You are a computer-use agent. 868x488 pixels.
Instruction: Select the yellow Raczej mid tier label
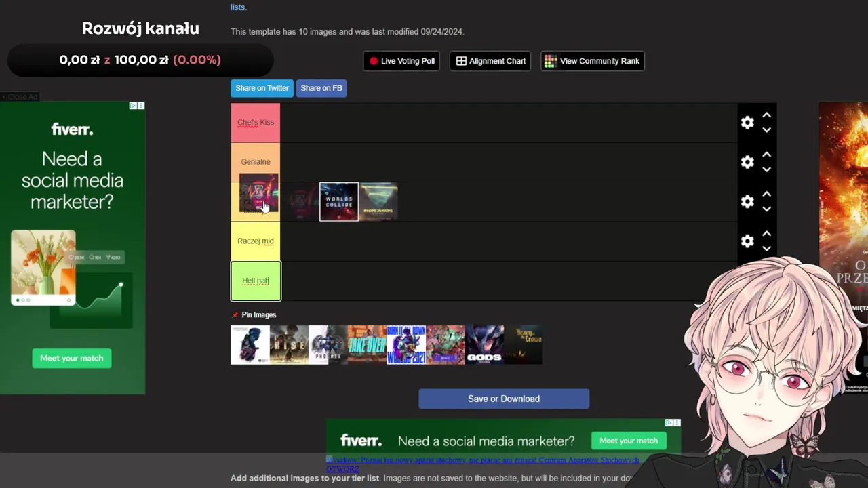256,241
